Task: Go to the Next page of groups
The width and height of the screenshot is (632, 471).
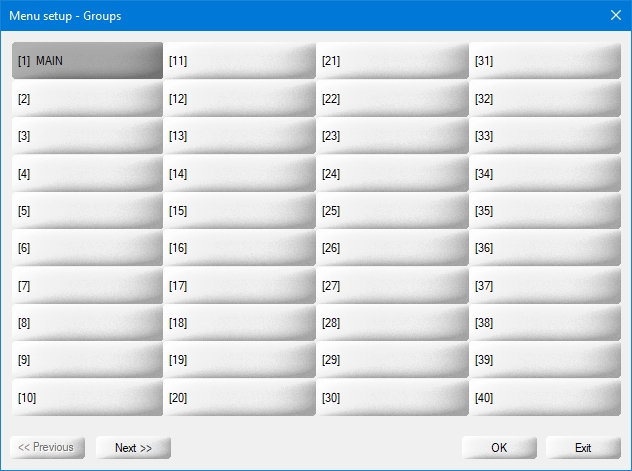Action: click(133, 448)
